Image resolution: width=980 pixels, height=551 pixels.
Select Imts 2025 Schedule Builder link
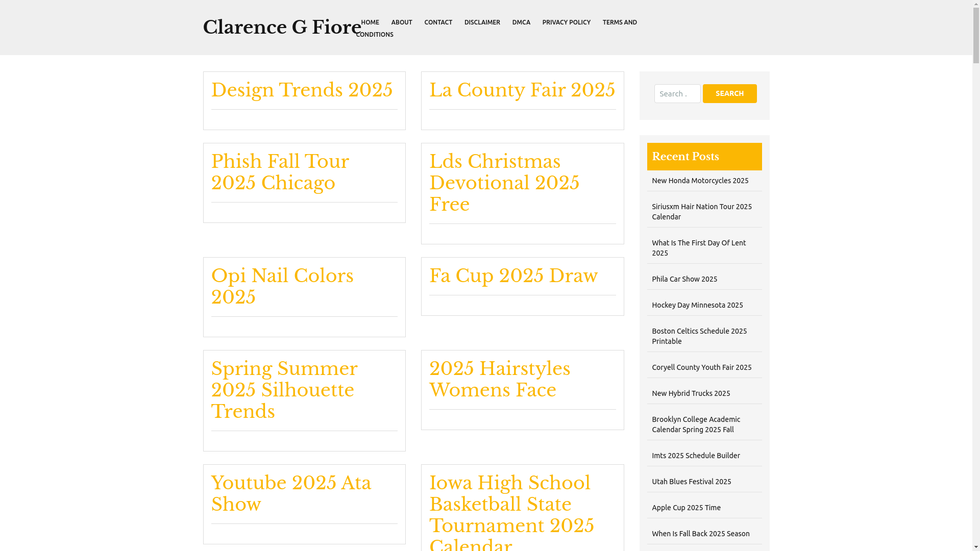pos(696,456)
